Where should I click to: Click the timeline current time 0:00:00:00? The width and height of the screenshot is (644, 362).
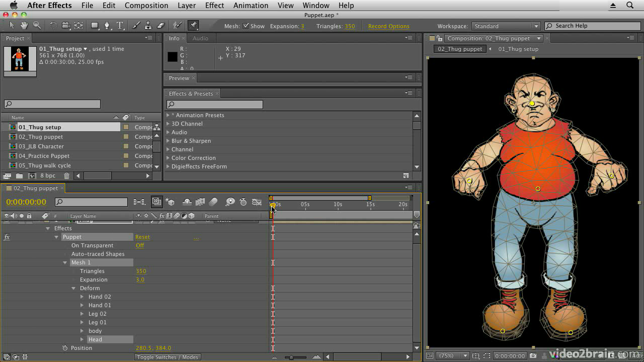pos(26,202)
